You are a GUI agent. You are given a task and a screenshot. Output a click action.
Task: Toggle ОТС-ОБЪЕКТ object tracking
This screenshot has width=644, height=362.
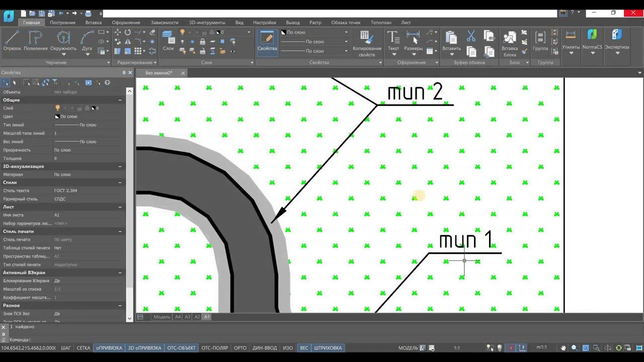[x=182, y=348]
